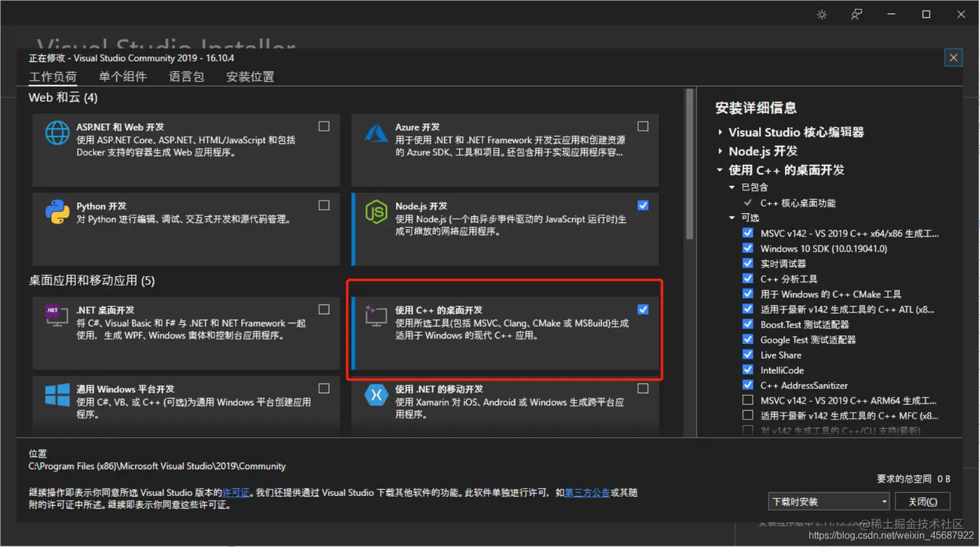980x547 pixels.
Task: Enable the .NET 桌面开发 workload checkbox
Action: pyautogui.click(x=324, y=310)
